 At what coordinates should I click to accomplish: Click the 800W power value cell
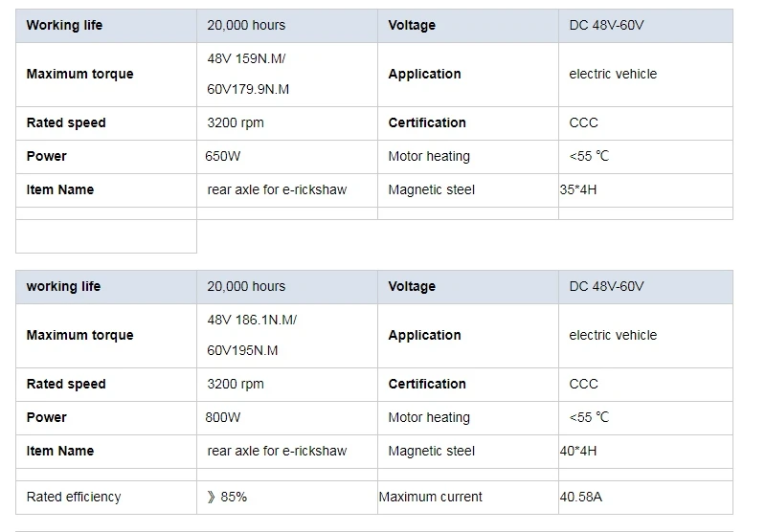(x=223, y=417)
